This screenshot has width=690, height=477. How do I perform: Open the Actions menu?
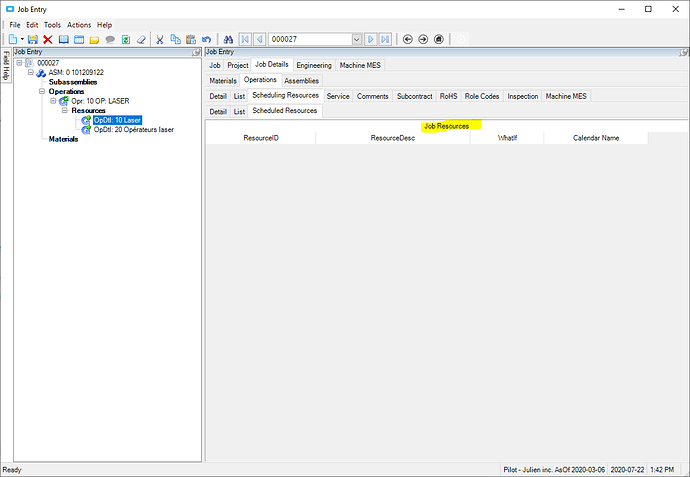point(79,25)
